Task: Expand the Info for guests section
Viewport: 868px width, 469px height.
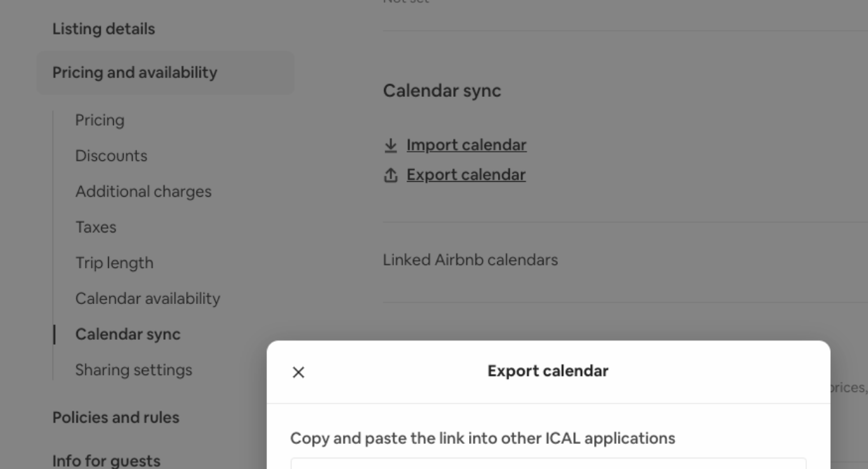Action: 106,461
